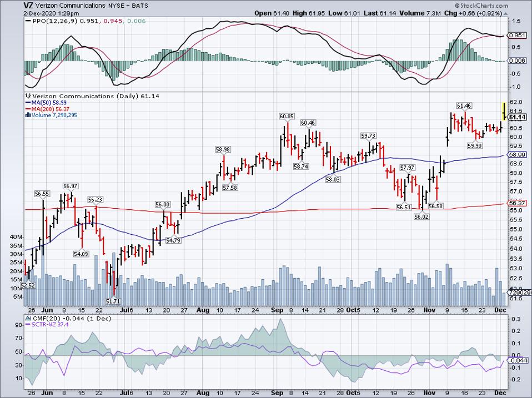Select the 56.97 June high label
The width and height of the screenshot is (532, 398).
70,186
